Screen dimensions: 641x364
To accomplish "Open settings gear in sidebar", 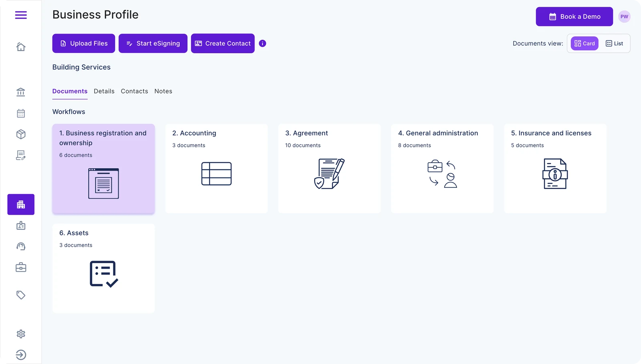I will coord(21,334).
